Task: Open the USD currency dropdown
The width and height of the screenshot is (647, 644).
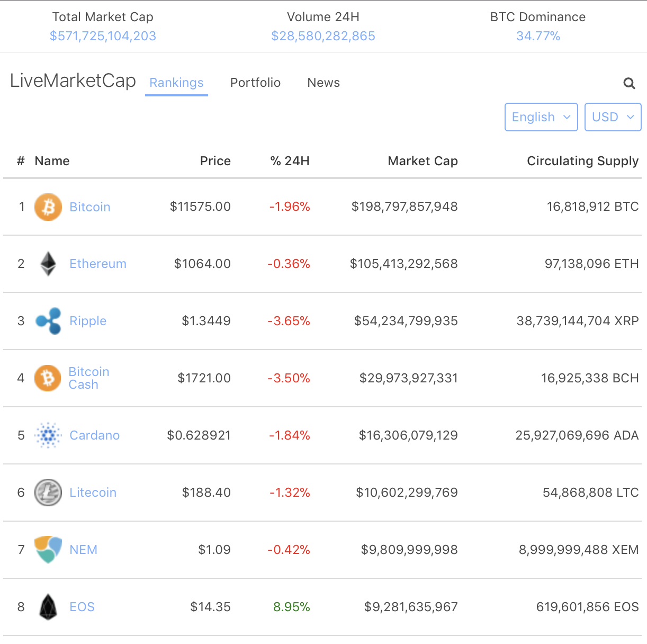Action: (x=613, y=117)
